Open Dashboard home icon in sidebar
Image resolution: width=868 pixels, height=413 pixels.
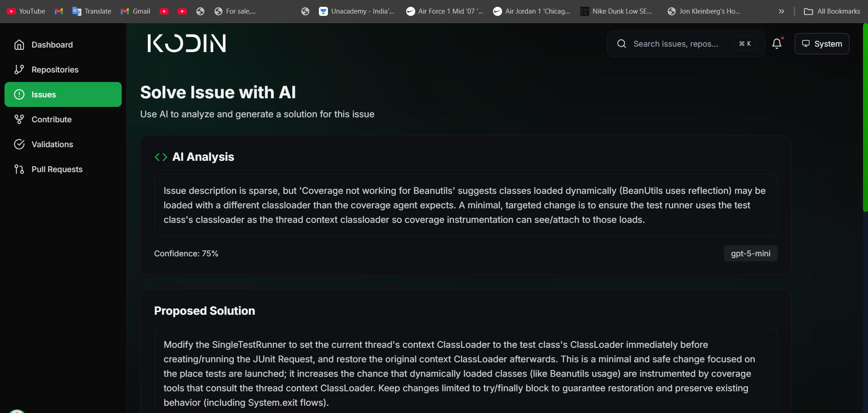[x=19, y=45]
